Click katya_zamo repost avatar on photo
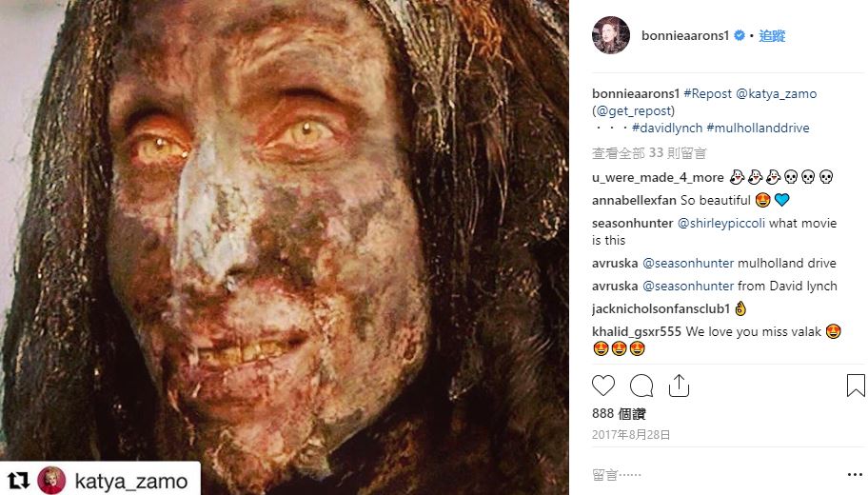868x495 pixels. click(51, 481)
